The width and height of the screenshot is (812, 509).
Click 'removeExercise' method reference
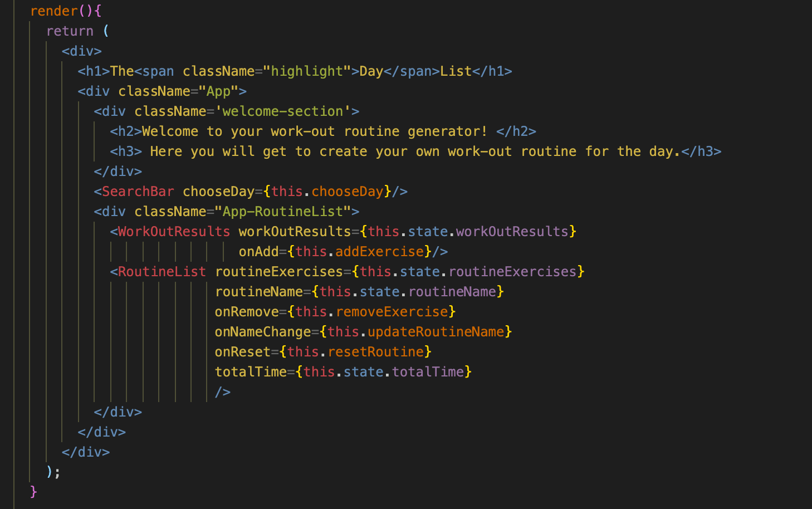click(392, 312)
